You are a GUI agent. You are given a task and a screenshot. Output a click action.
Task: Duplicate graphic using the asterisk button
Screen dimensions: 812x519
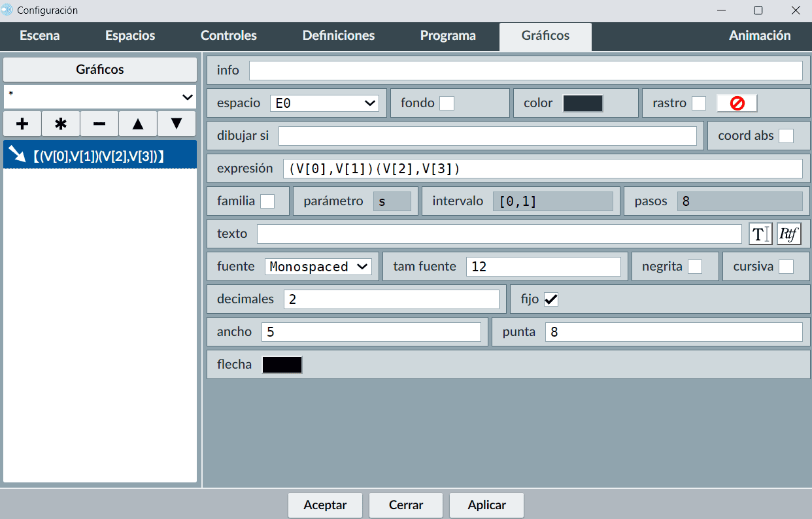[x=61, y=123]
